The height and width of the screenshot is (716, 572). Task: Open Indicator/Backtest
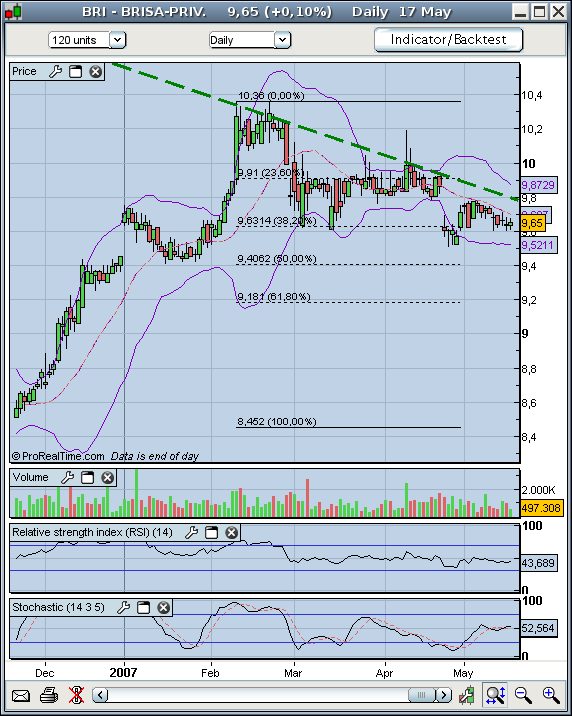pyautogui.click(x=448, y=40)
